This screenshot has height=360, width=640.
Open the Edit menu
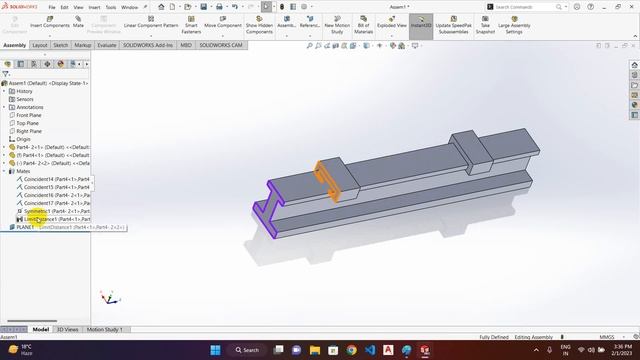[64, 7]
